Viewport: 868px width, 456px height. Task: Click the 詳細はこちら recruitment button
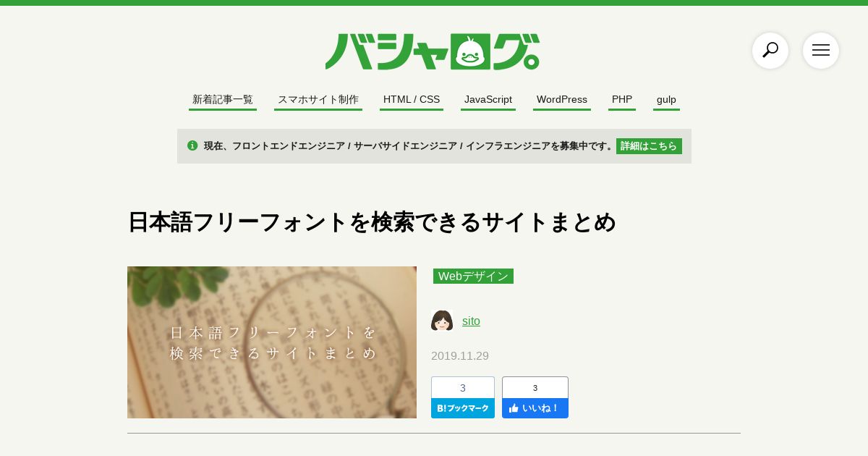coord(649,146)
